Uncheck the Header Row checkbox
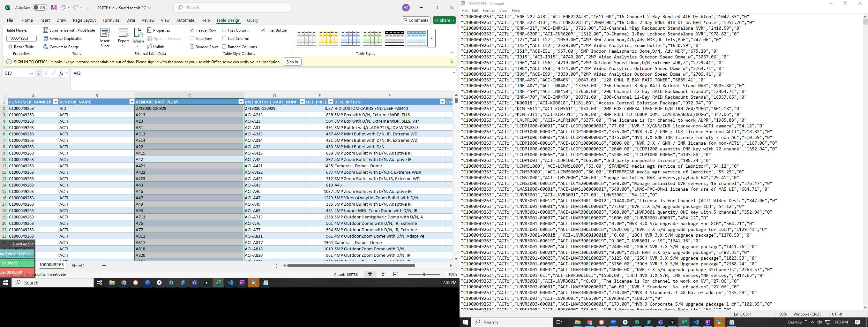 point(192,30)
